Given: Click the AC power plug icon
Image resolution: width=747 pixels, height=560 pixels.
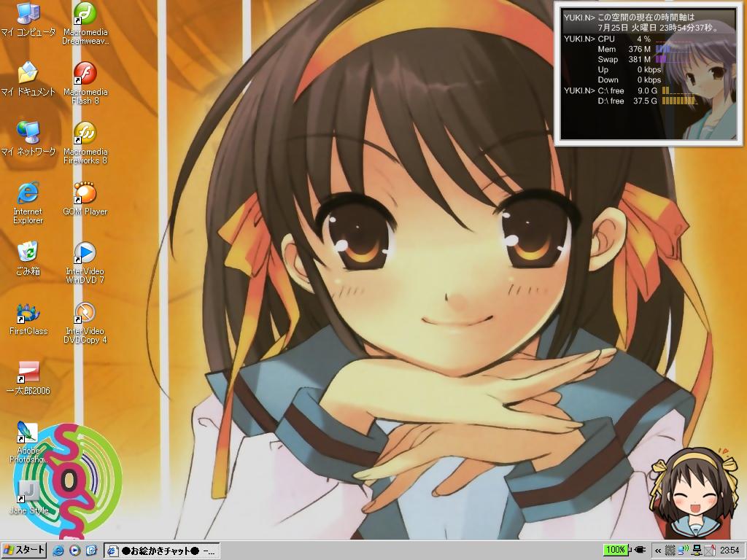Looking at the screenshot, I should (x=640, y=551).
